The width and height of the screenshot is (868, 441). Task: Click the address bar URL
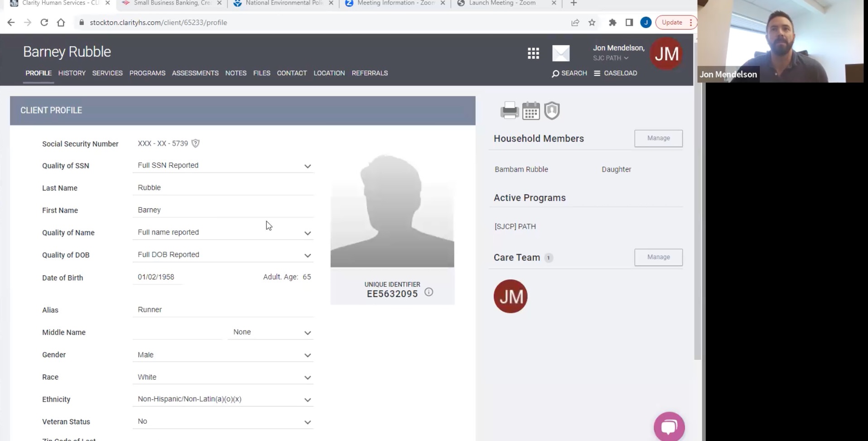(158, 23)
